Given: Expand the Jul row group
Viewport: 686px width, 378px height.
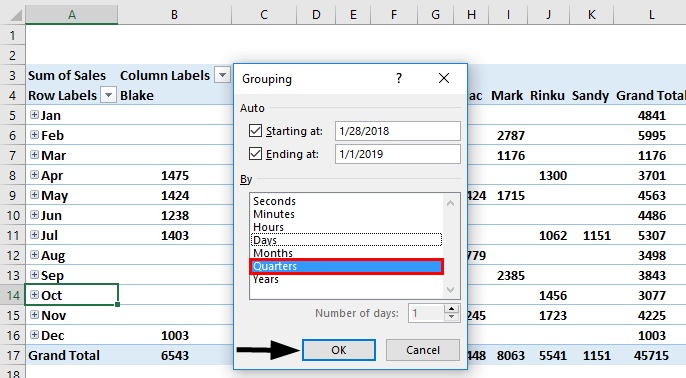Looking at the screenshot, I should coord(34,234).
